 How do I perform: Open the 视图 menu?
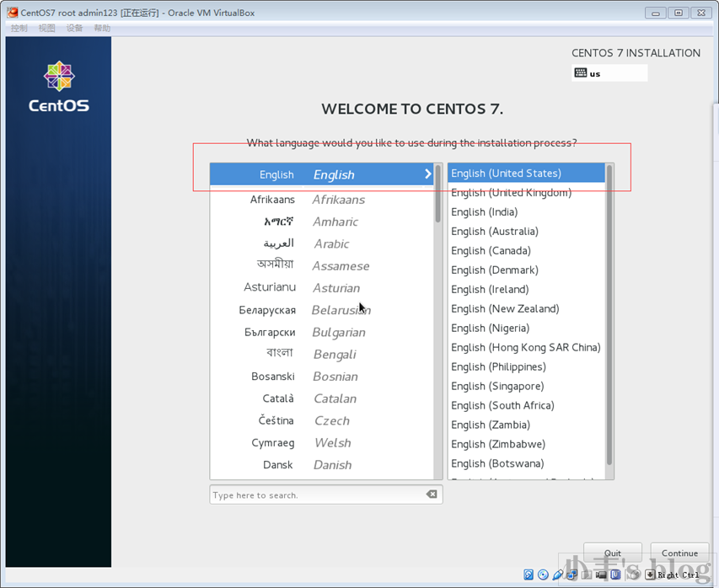[46, 29]
